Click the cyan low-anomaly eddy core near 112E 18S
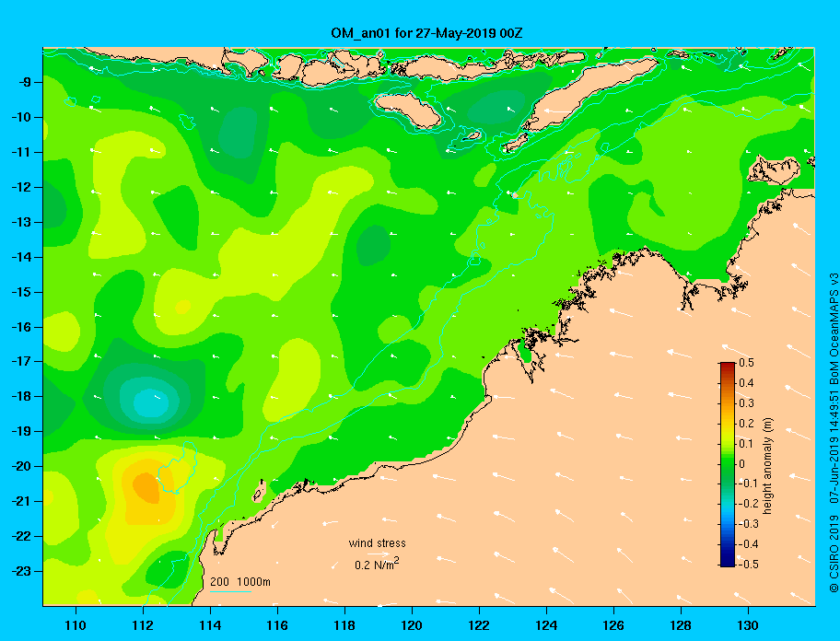The width and height of the screenshot is (840, 641). coord(151,403)
